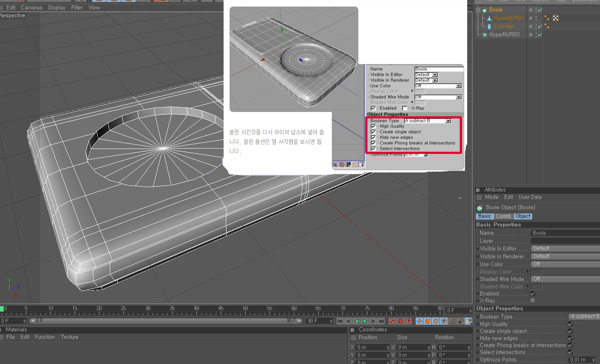Open Visible in Editor dropdown in Attributes

(565, 248)
